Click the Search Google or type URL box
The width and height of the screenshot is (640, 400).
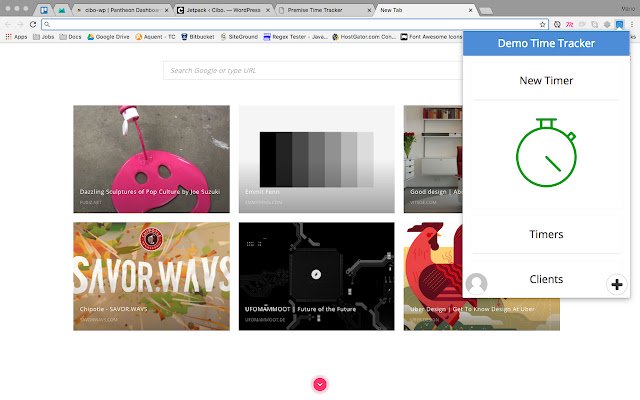click(x=313, y=71)
